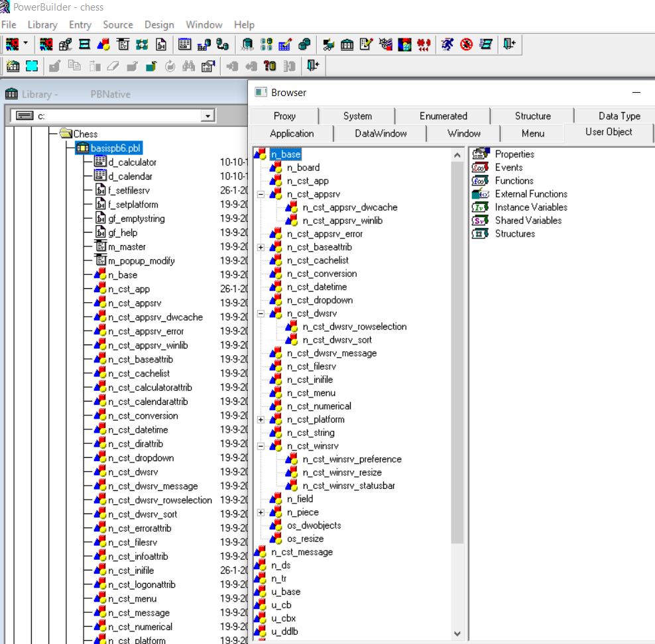This screenshot has width=655, height=644.
Task: Collapse the n_cst_appsrv tree node
Action: pyautogui.click(x=261, y=194)
